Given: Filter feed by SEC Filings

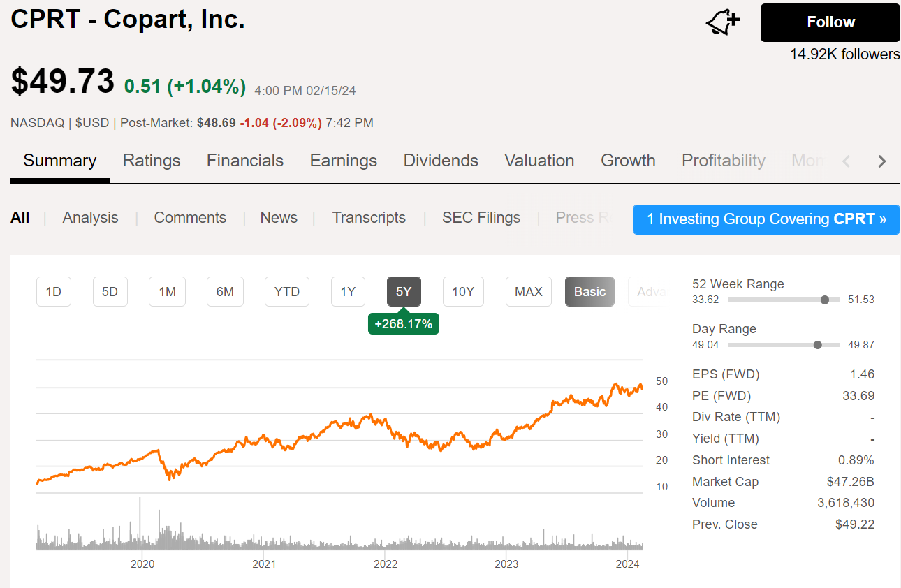Looking at the screenshot, I should coord(481,218).
